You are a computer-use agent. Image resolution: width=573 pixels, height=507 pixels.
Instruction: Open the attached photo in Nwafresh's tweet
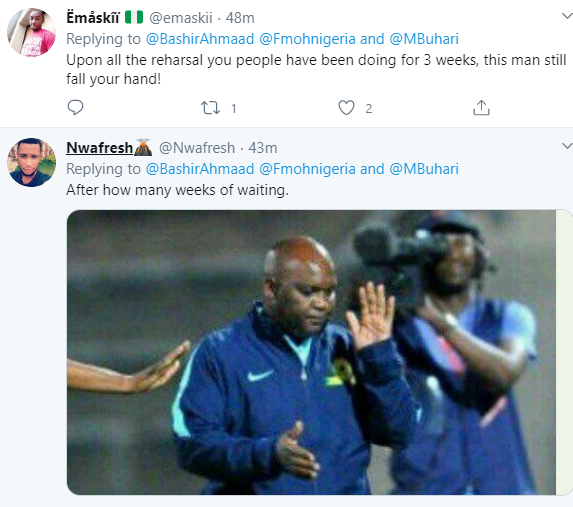coord(311,352)
